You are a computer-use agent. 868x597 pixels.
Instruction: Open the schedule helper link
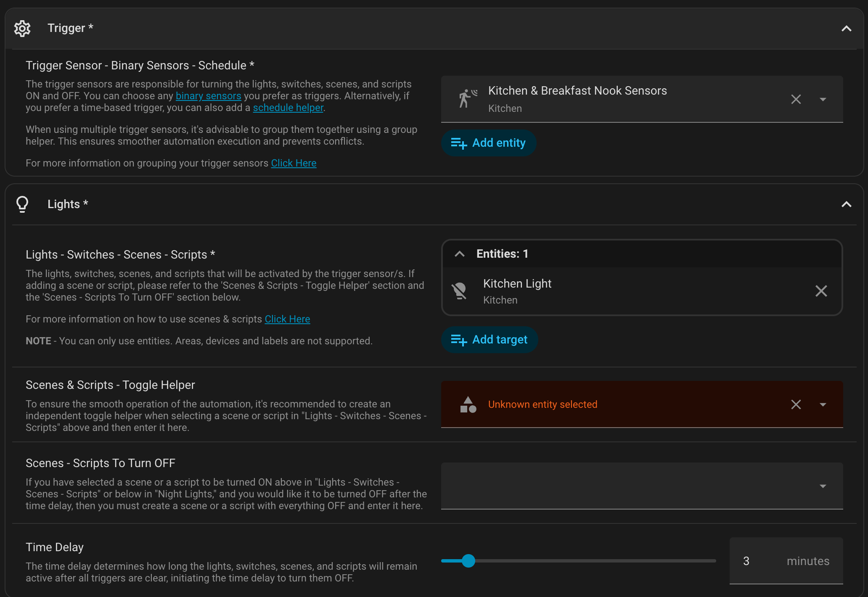(288, 108)
